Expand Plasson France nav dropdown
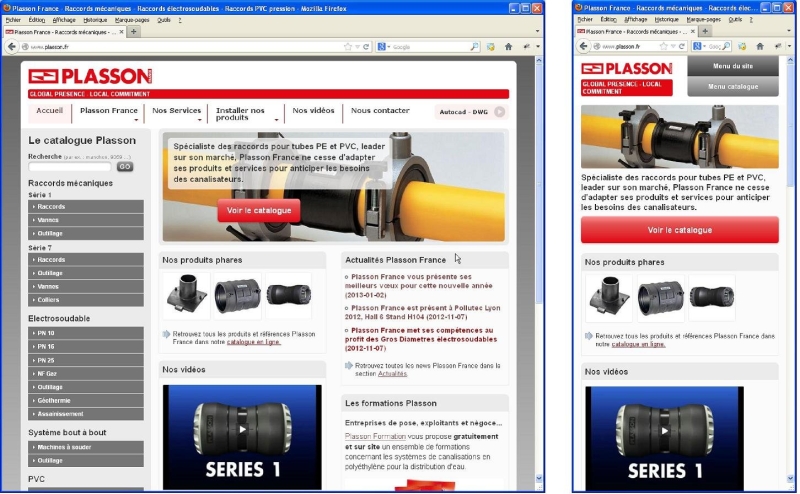The width and height of the screenshot is (800, 494). point(136,120)
